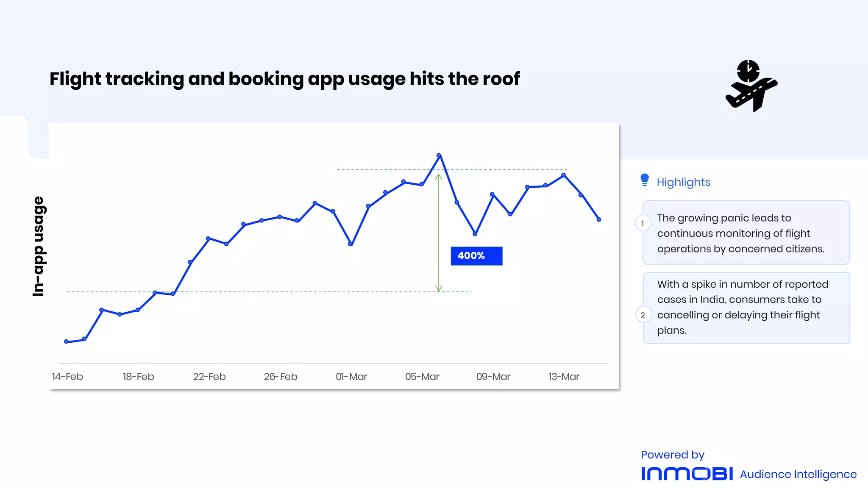Click the '01-Mar' axis label
Screen dimensions: 868x488
point(351,377)
